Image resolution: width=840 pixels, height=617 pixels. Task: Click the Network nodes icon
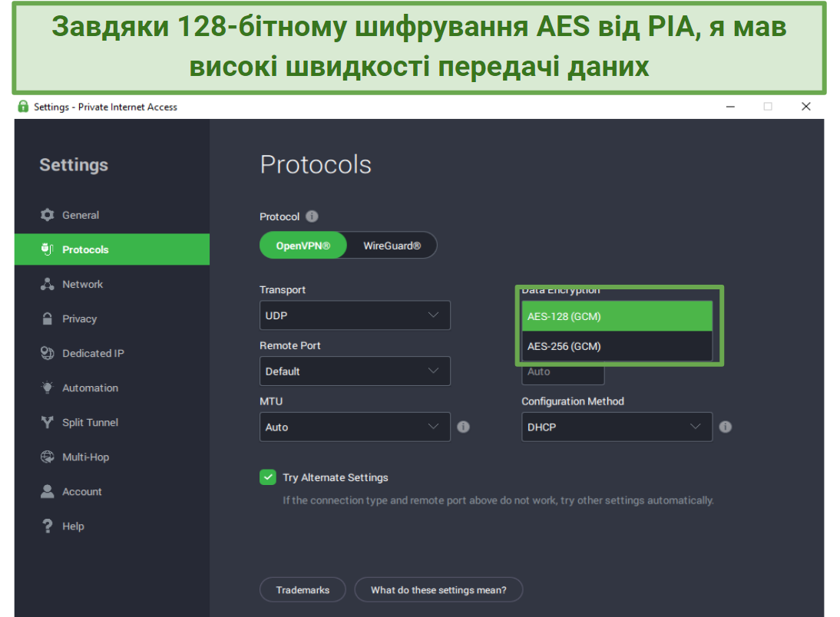[x=47, y=284]
